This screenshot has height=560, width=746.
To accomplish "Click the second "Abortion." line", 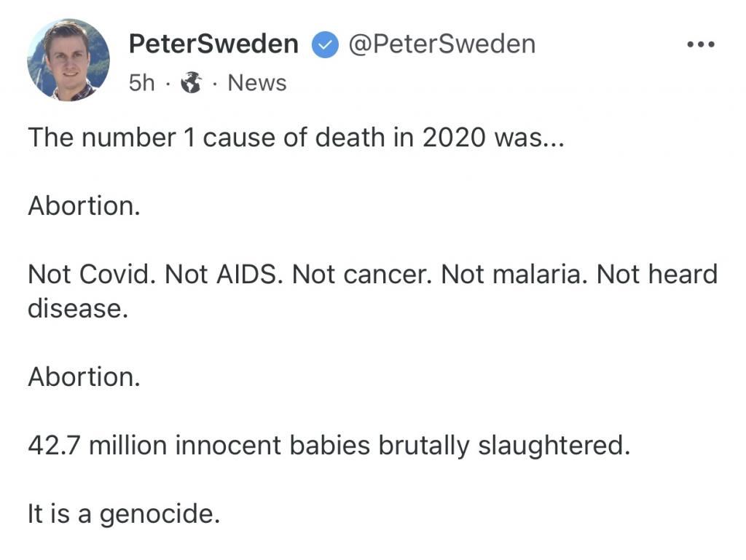I will click(84, 377).
